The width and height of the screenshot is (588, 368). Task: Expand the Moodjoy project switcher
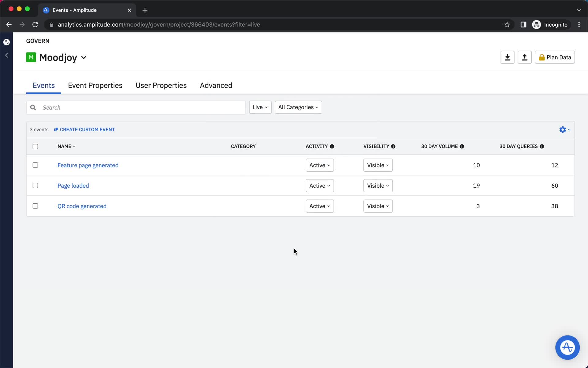[x=84, y=57]
